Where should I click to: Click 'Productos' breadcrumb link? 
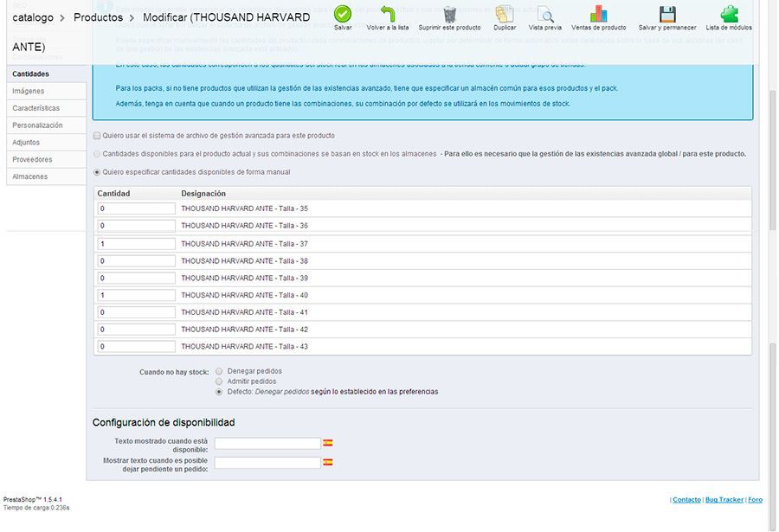point(99,17)
